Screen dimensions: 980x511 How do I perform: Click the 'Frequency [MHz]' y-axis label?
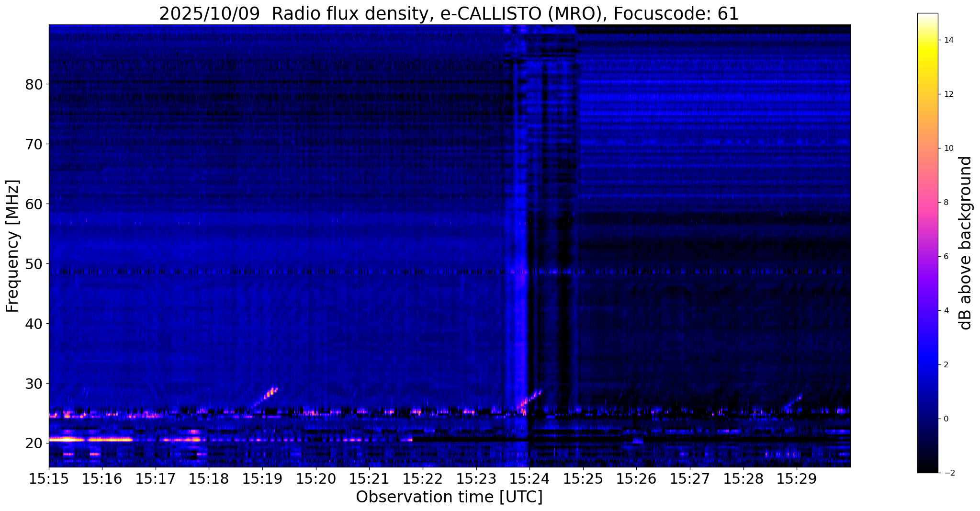pyautogui.click(x=13, y=246)
